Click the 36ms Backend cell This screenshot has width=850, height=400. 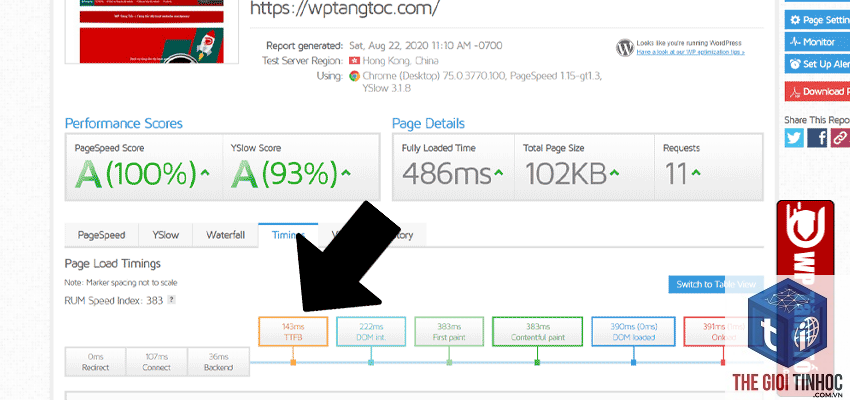218,362
